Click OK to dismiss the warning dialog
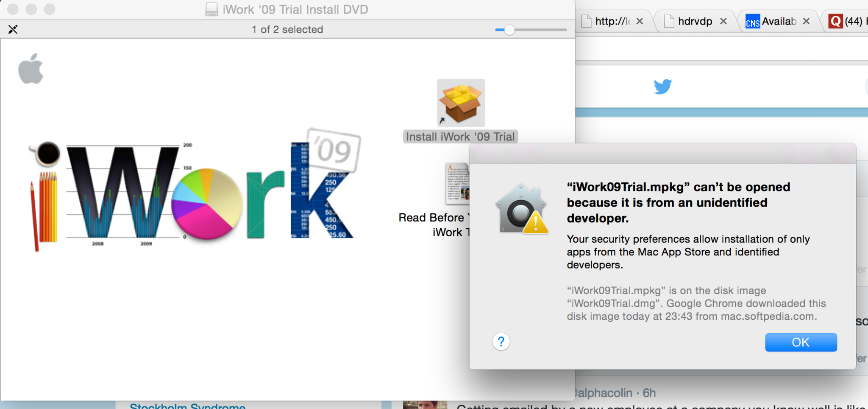The image size is (868, 409). pos(801,342)
